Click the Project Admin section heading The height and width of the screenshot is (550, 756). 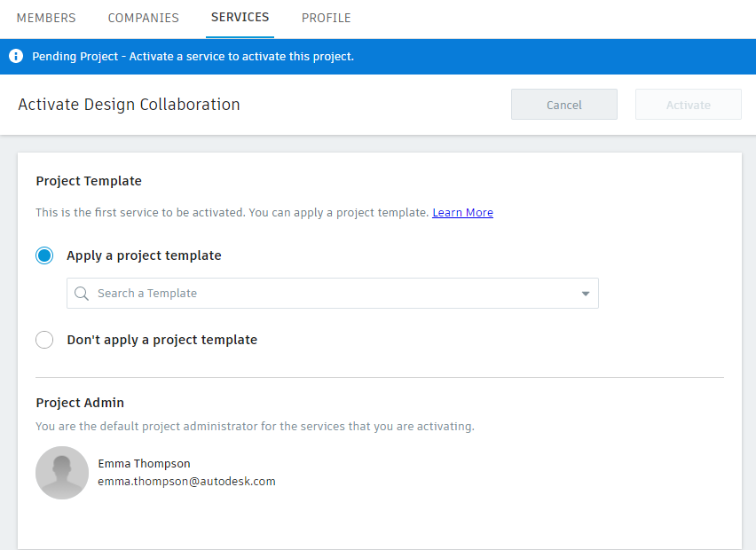[x=80, y=403]
